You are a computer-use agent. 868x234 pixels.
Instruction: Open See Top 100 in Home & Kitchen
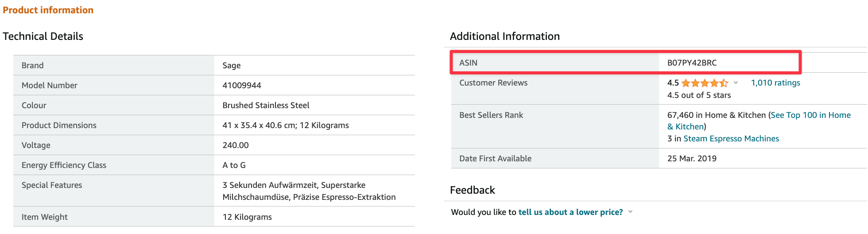pyautogui.click(x=810, y=115)
